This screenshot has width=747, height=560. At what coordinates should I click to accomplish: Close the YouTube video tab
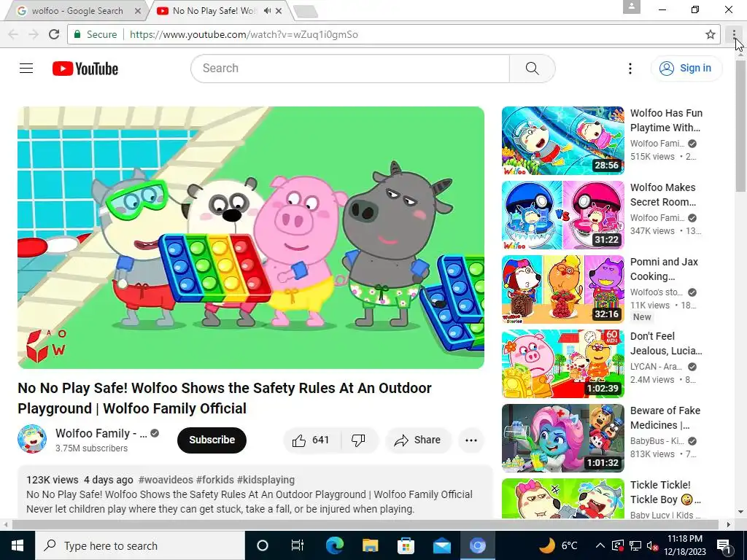(x=279, y=10)
